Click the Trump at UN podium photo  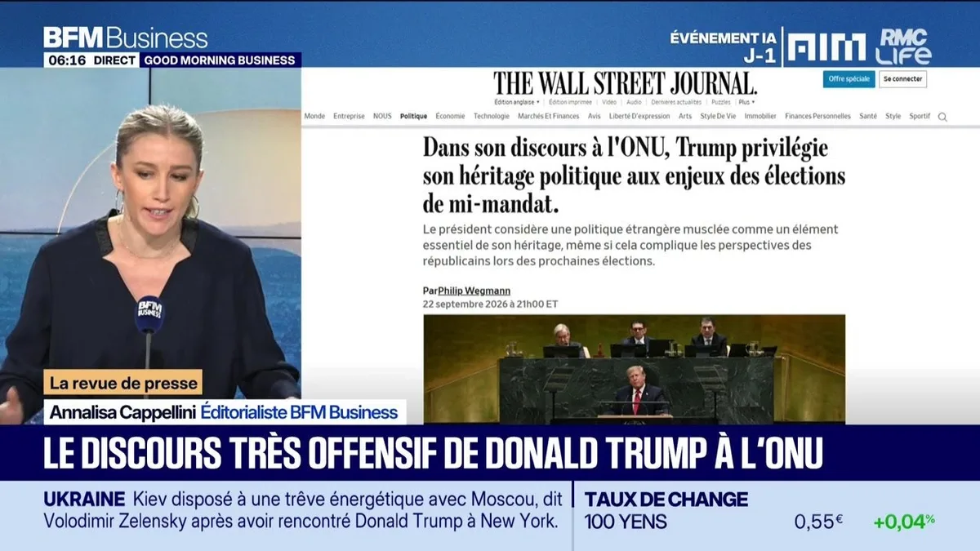(x=634, y=369)
